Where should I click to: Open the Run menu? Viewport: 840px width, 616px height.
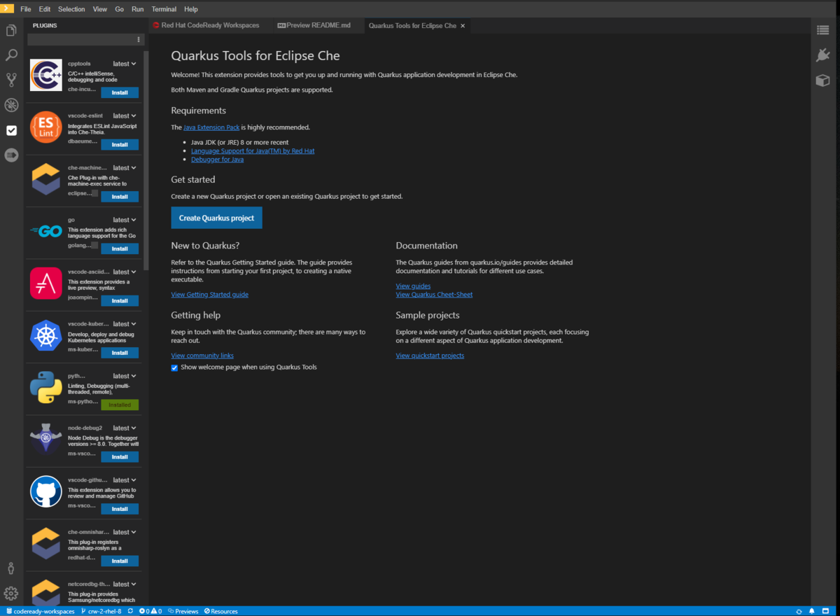pos(137,9)
